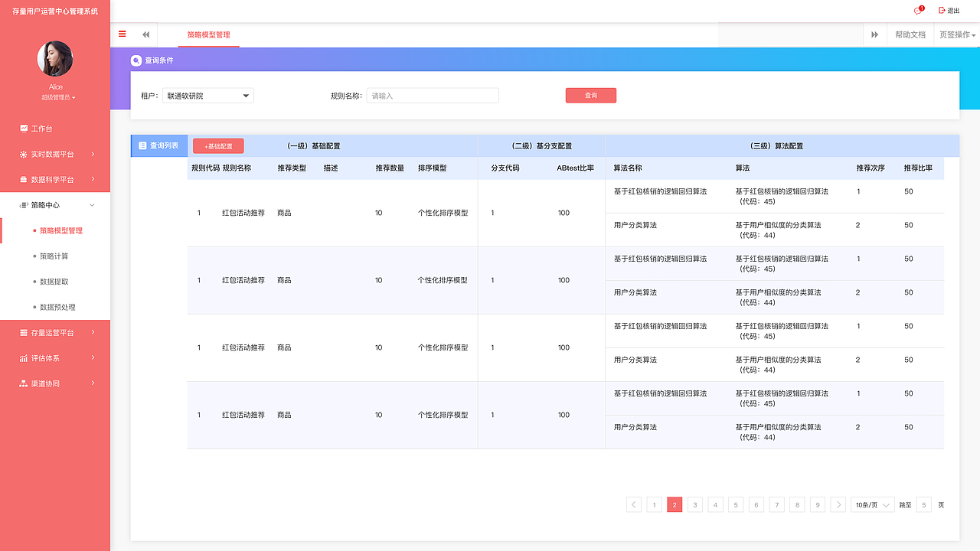The width and height of the screenshot is (980, 551).
Task: Open the 超级管理员 role dropdown
Action: pos(58,97)
